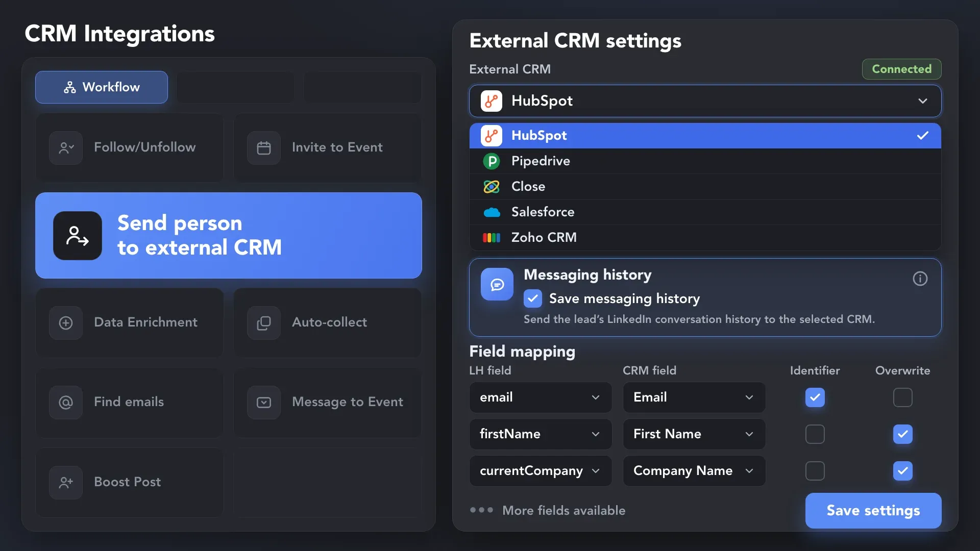Open the firstName LH field dropdown
The height and width of the screenshot is (551, 980).
[x=541, y=434]
